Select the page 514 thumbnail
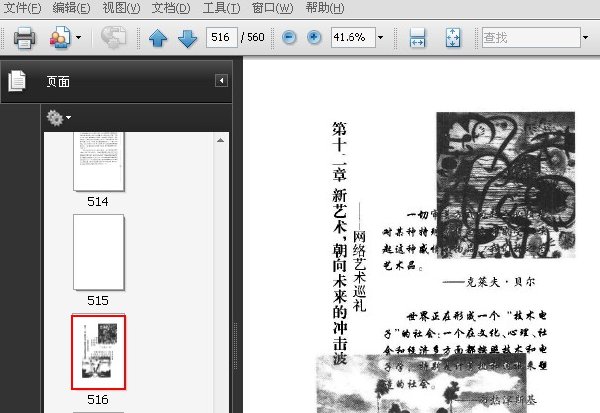This screenshot has height=413, width=600. click(99, 162)
